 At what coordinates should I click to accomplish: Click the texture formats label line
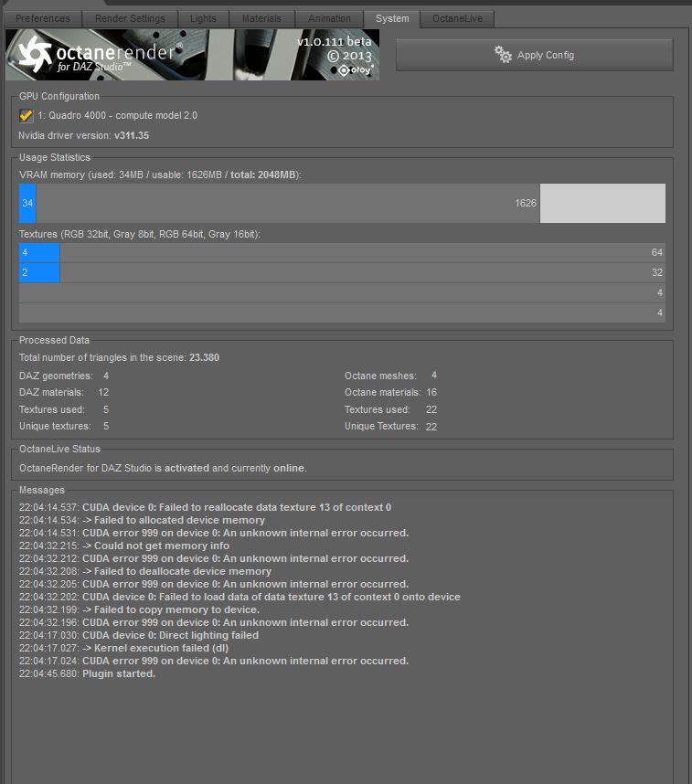pyautogui.click(x=140, y=234)
